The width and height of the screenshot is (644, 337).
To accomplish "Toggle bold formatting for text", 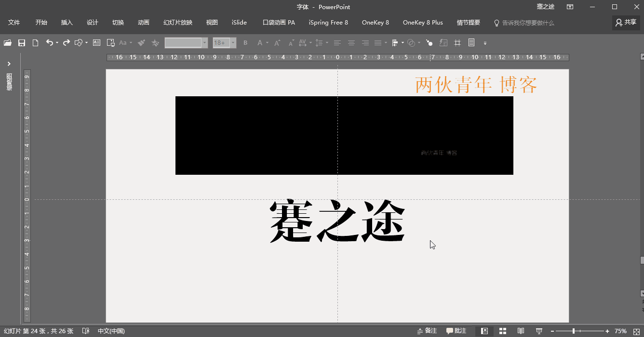I will point(245,42).
